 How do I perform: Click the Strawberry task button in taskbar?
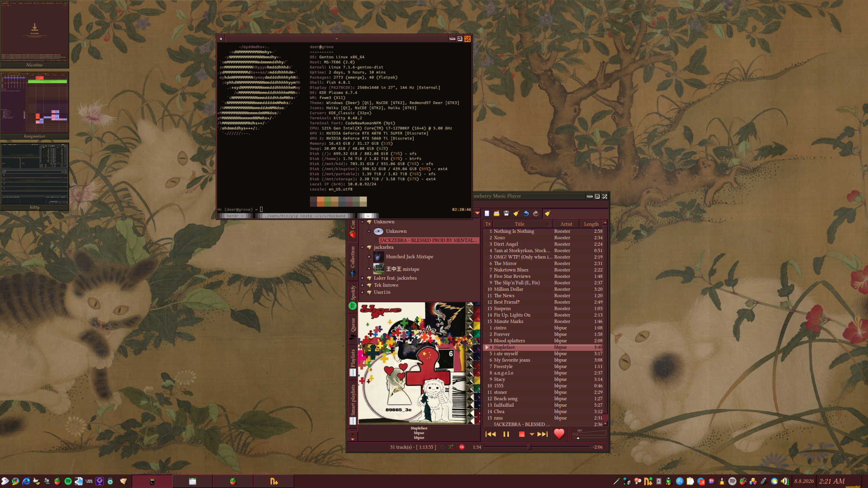pos(233,481)
